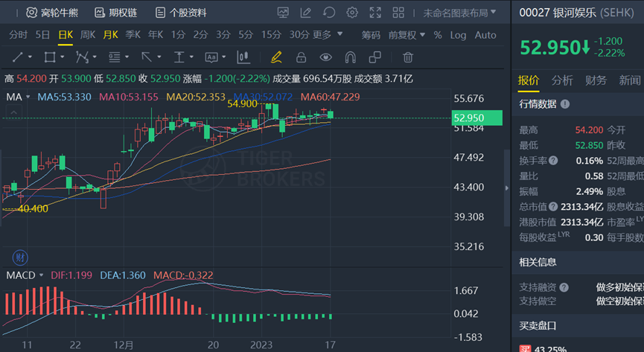The image size is (644, 352).
Task: Click the 财 finance marker icon on chart
Action: (19, 258)
